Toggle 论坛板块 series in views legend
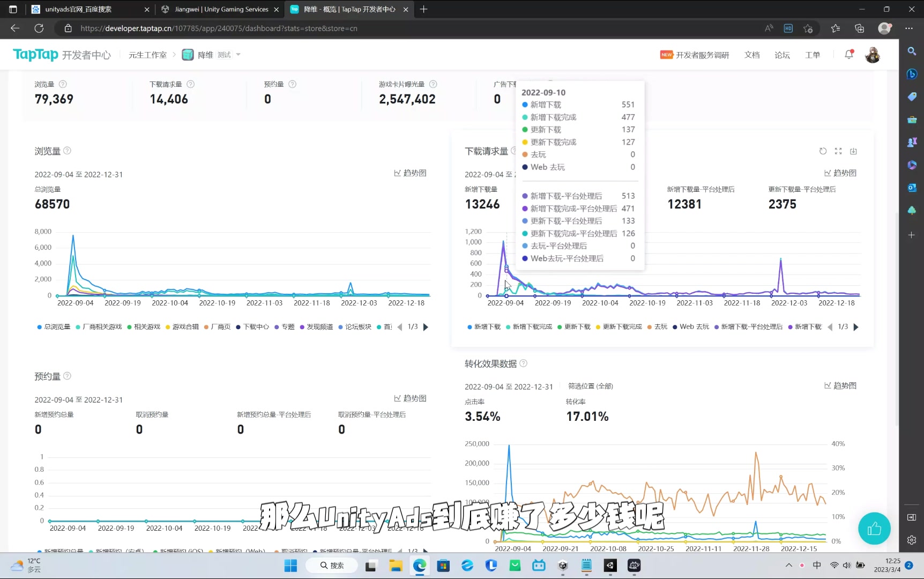The height and width of the screenshot is (579, 924). click(x=355, y=326)
